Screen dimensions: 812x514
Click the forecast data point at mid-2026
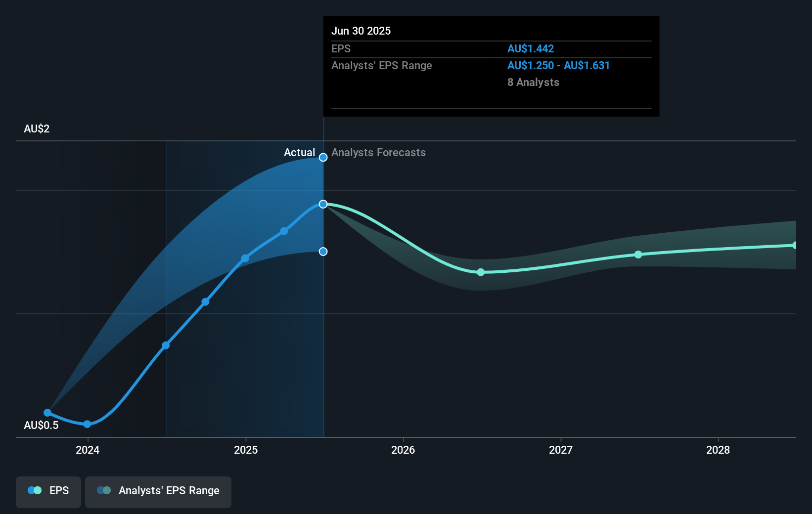(x=481, y=272)
